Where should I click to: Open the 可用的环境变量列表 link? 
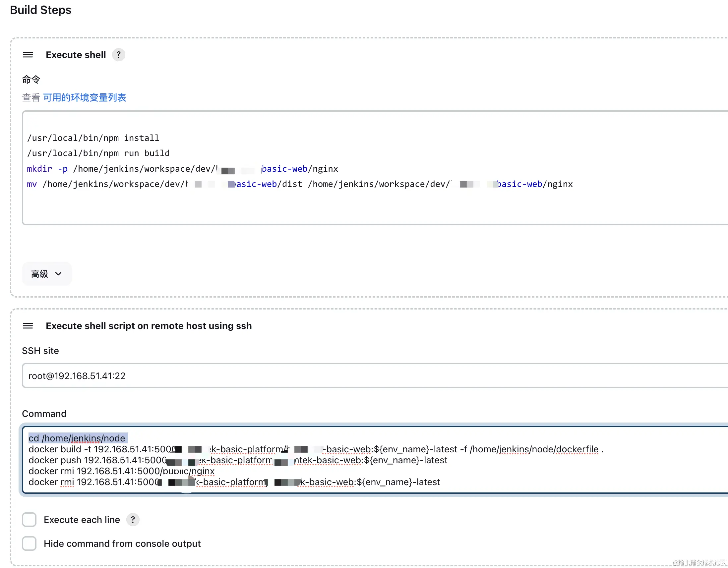(85, 98)
